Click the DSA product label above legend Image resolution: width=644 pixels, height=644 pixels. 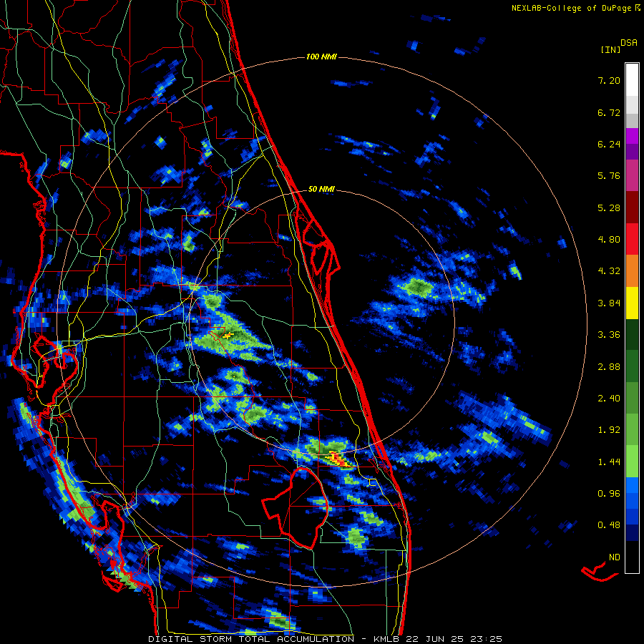pos(629,43)
